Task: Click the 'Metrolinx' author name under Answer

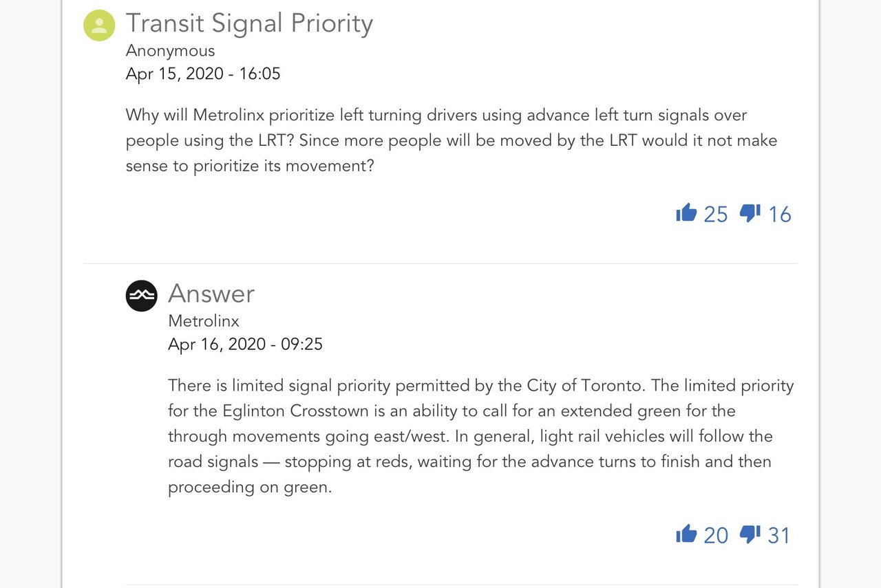Action: pos(204,321)
